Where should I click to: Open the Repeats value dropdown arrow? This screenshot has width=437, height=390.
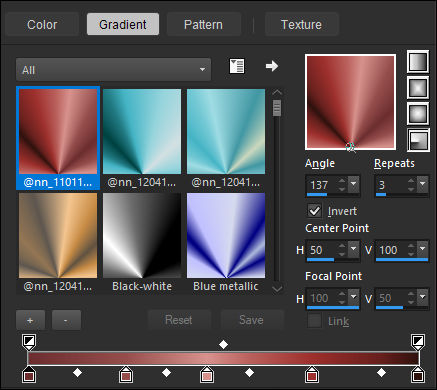[423, 184]
